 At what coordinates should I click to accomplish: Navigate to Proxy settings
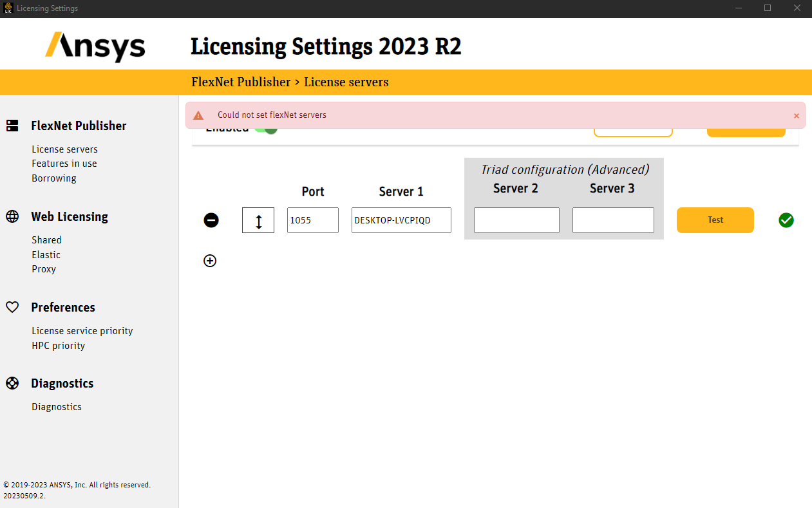pos(44,269)
